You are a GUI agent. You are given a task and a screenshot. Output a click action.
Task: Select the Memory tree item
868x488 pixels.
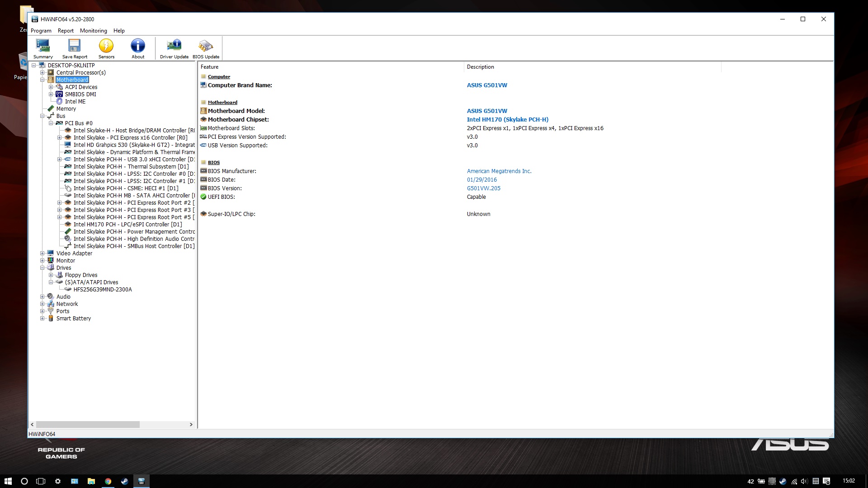click(66, 109)
